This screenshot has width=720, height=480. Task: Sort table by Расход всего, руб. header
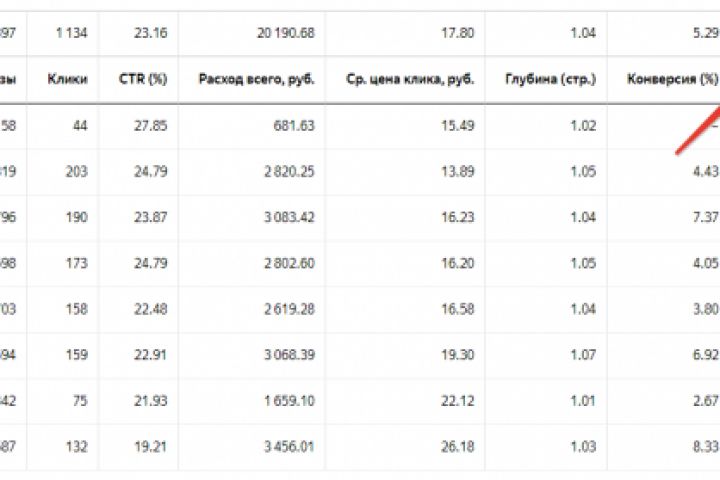click(256, 78)
